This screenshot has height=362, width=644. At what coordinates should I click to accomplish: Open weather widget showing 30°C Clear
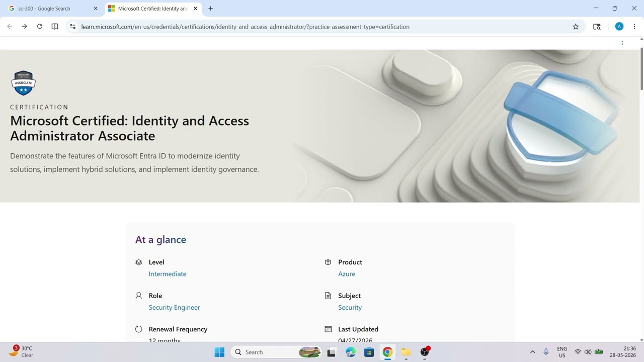[21, 351]
